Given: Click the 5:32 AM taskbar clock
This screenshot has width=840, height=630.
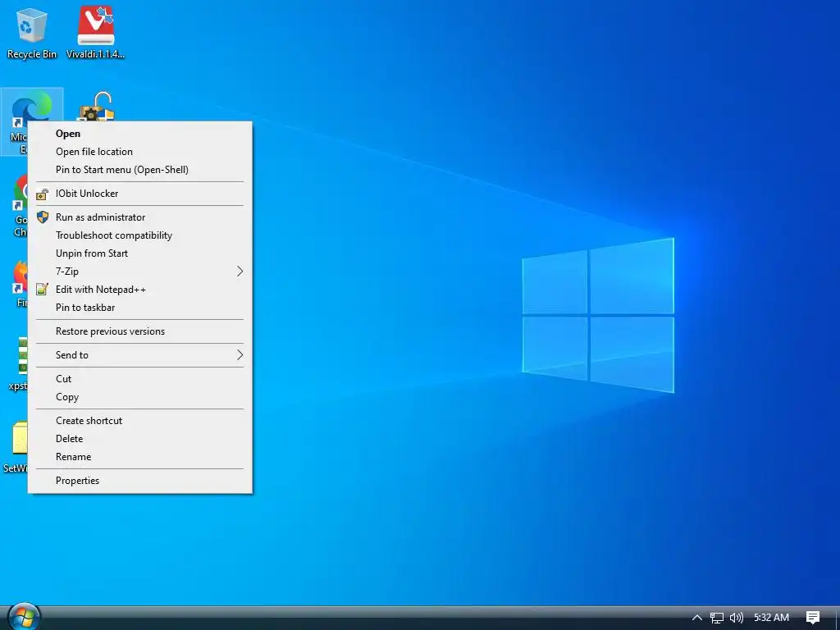Looking at the screenshot, I should click(x=771, y=618).
